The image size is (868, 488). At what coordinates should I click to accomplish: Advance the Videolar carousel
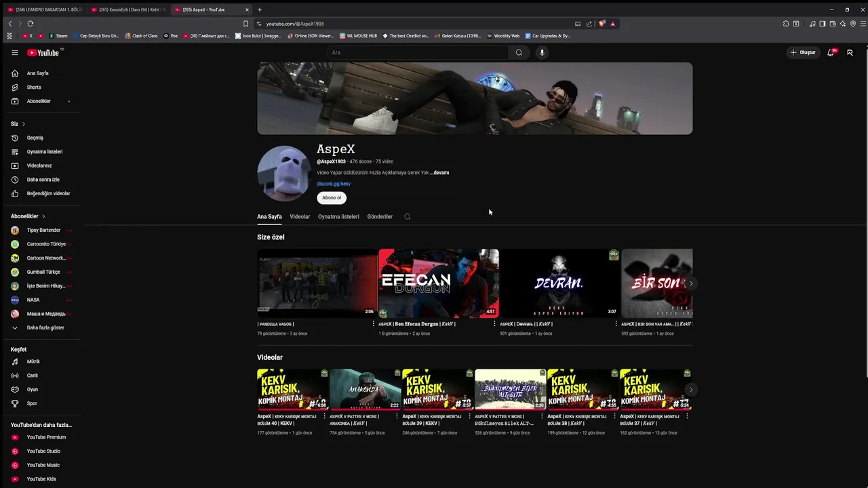[x=690, y=390]
